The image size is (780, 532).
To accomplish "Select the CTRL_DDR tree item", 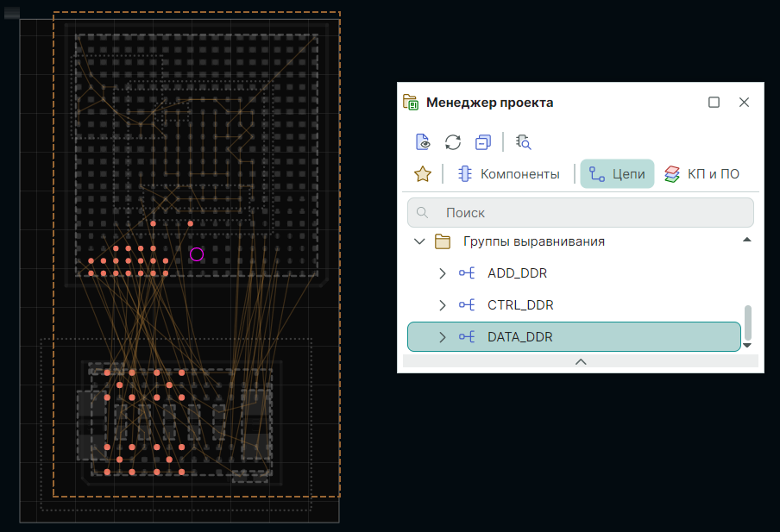I will coord(520,304).
